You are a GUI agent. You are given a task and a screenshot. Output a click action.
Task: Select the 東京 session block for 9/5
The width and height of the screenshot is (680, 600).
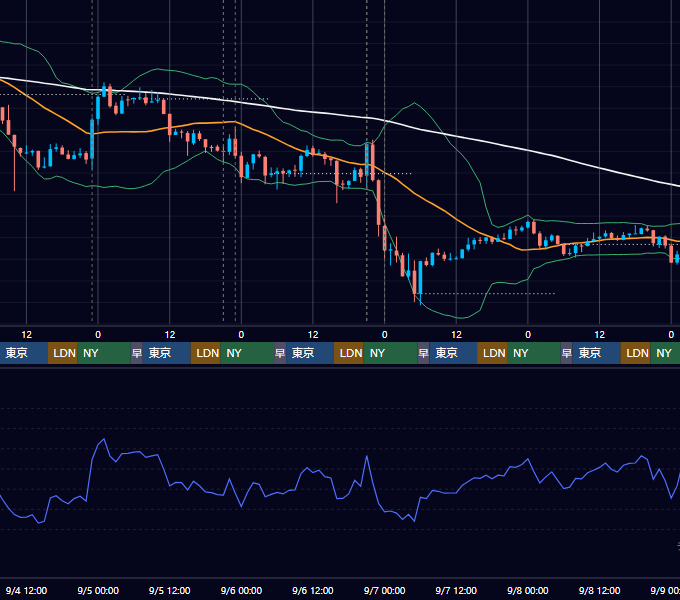coord(167,353)
